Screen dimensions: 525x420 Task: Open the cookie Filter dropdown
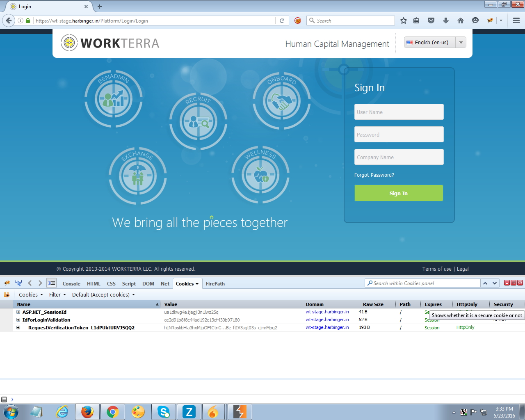click(57, 294)
